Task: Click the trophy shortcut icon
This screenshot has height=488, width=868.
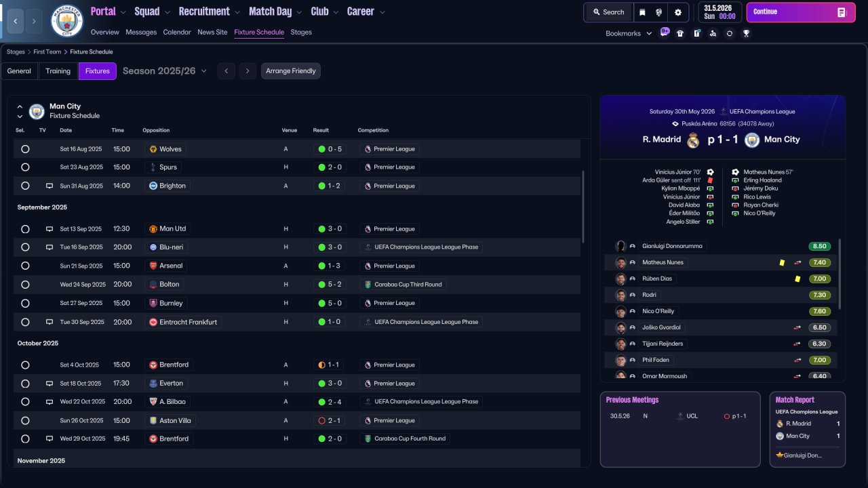Action: (x=746, y=33)
